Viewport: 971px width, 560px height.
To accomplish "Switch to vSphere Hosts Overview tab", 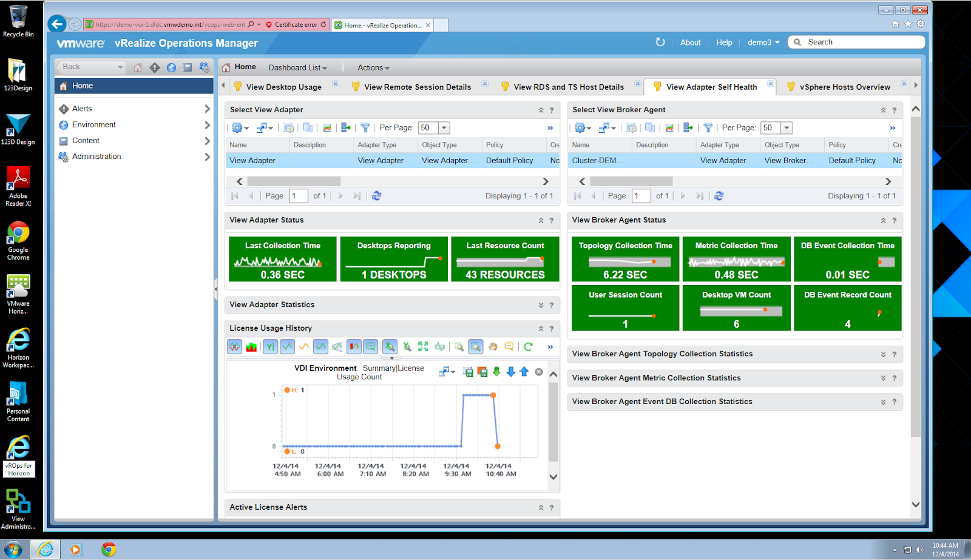I will coord(845,87).
